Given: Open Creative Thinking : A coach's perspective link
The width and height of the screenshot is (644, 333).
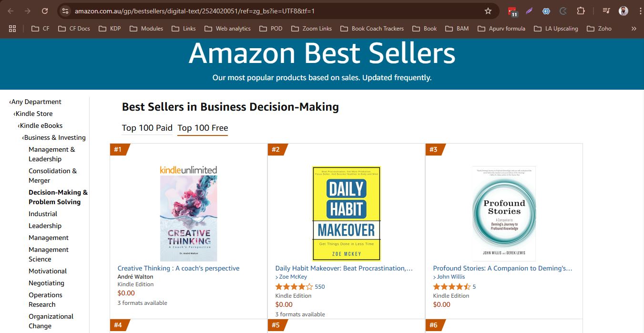Looking at the screenshot, I should coord(178,268).
